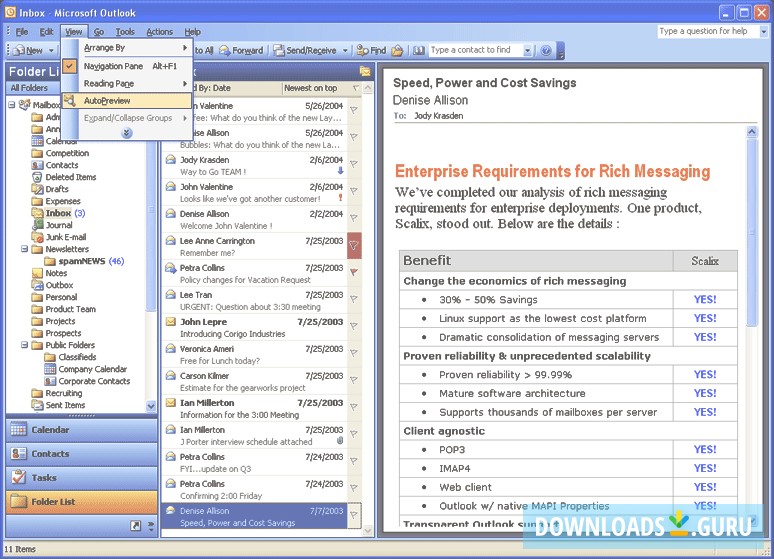This screenshot has height=559, width=774.
Task: Click the attachment paperclip on J Porter interview message
Action: (340, 440)
